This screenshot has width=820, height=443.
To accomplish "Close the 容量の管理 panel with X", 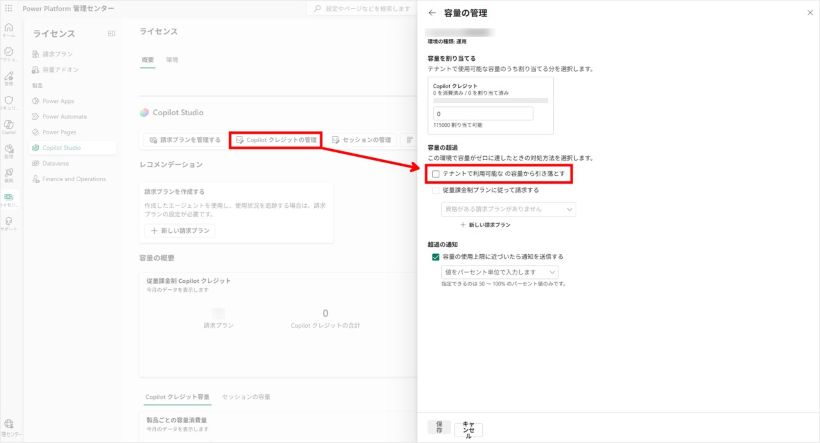I will coord(810,13).
